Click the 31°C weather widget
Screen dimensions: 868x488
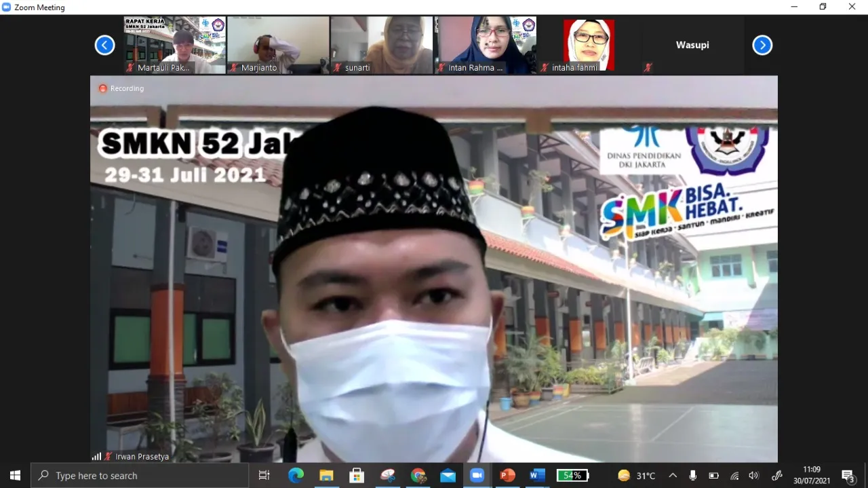pos(637,476)
